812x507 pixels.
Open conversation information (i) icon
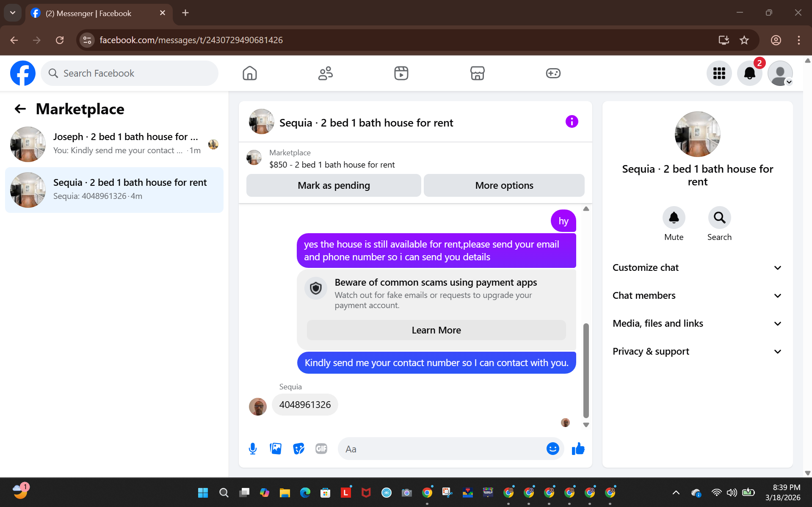(572, 122)
